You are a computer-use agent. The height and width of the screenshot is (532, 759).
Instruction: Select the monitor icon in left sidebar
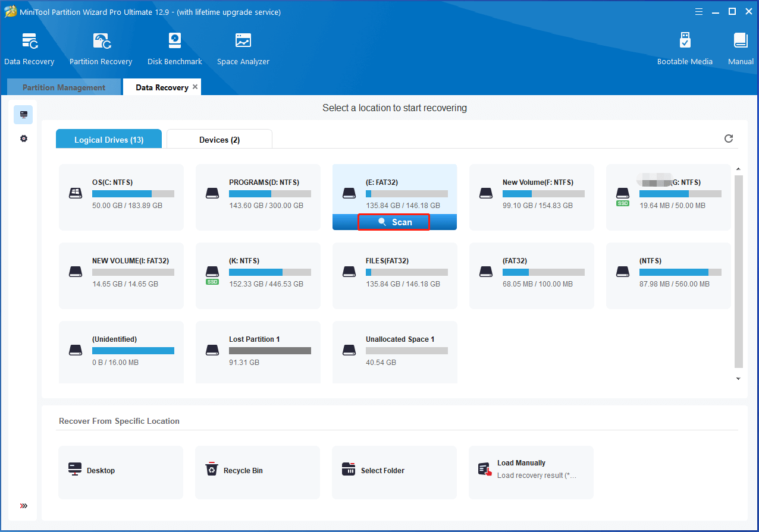pyautogui.click(x=24, y=114)
